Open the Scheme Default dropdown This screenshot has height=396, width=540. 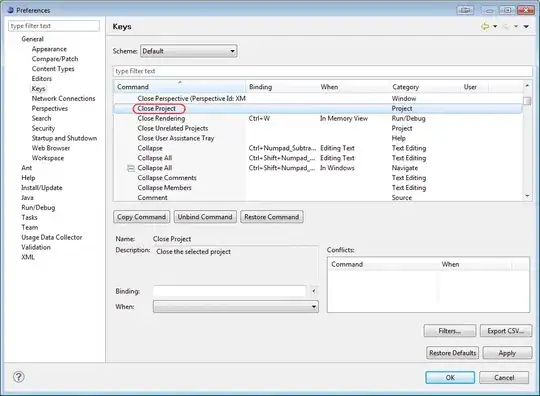tap(188, 51)
